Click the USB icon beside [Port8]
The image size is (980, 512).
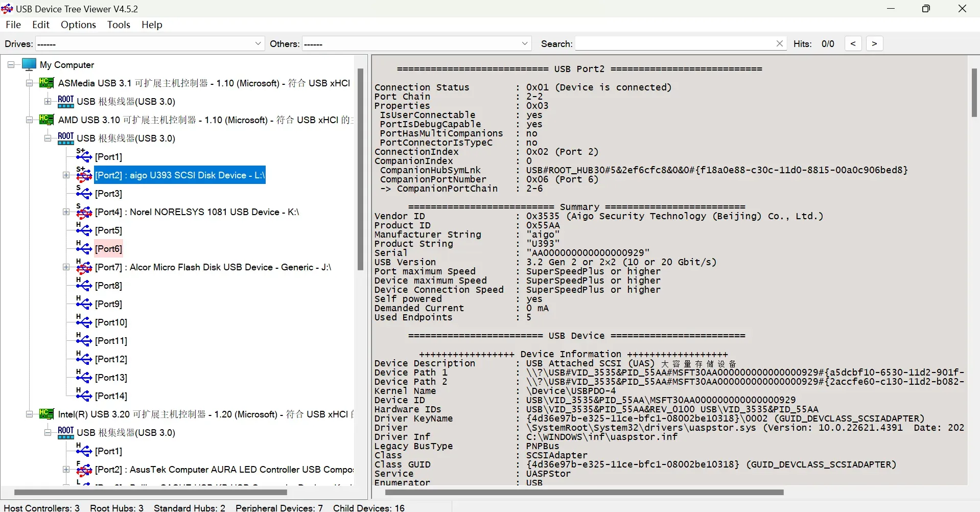click(84, 285)
